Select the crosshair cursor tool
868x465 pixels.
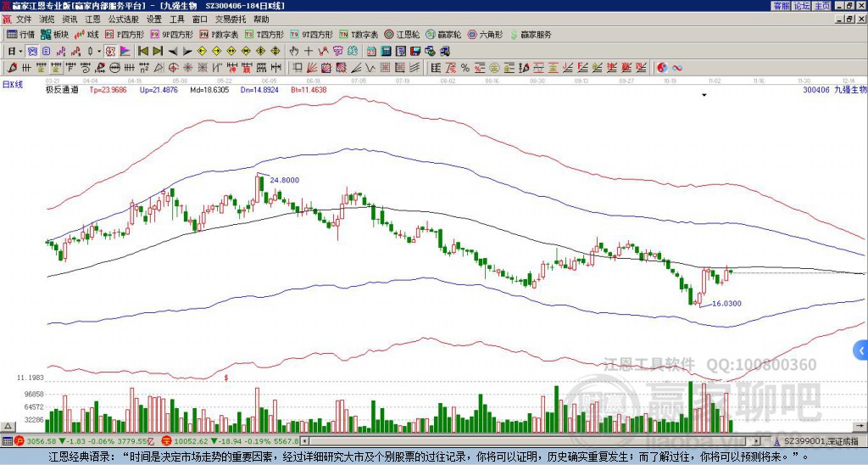(x=309, y=52)
